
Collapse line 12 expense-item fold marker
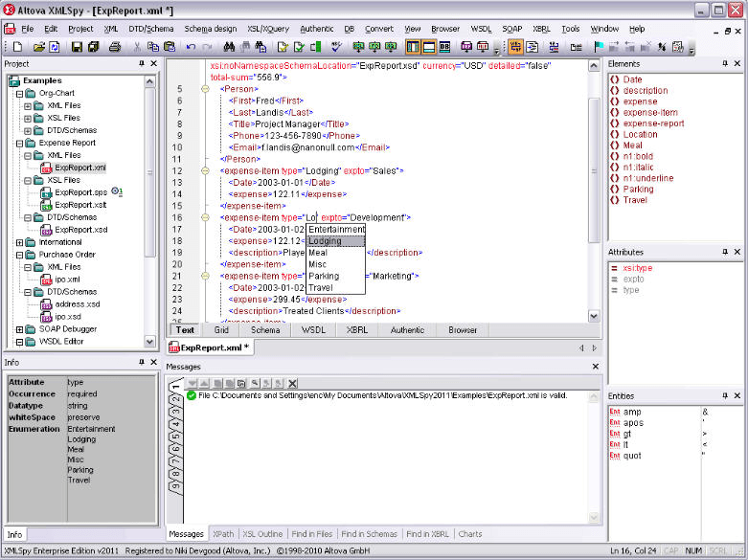[205, 170]
